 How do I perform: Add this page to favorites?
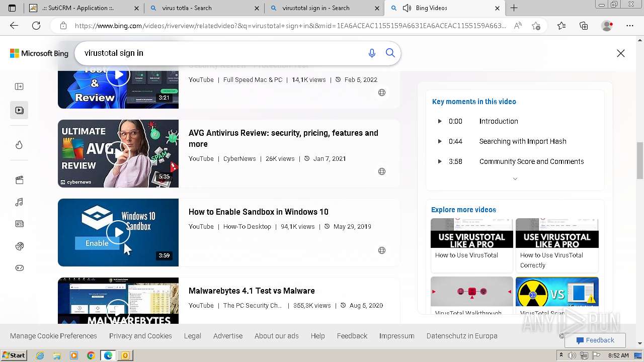[x=536, y=26]
